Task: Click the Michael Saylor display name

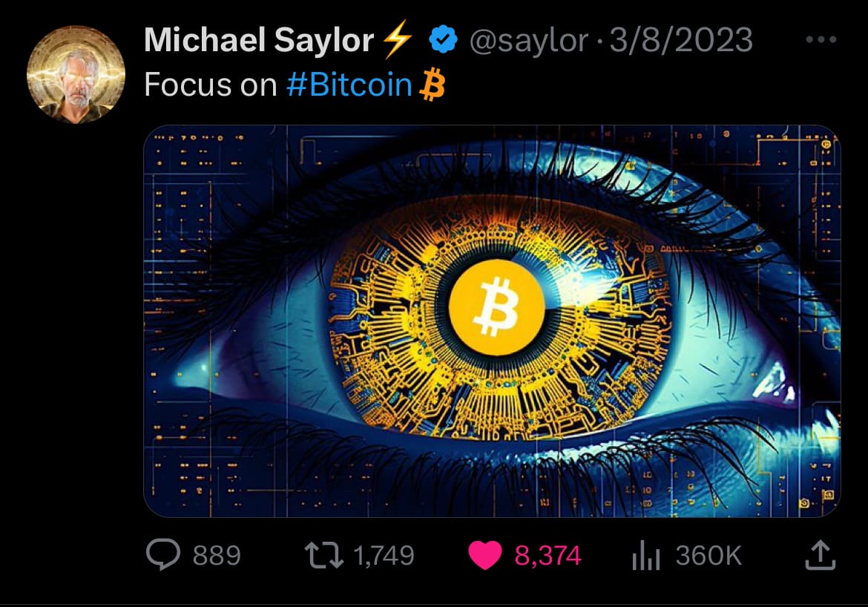Action: [258, 40]
